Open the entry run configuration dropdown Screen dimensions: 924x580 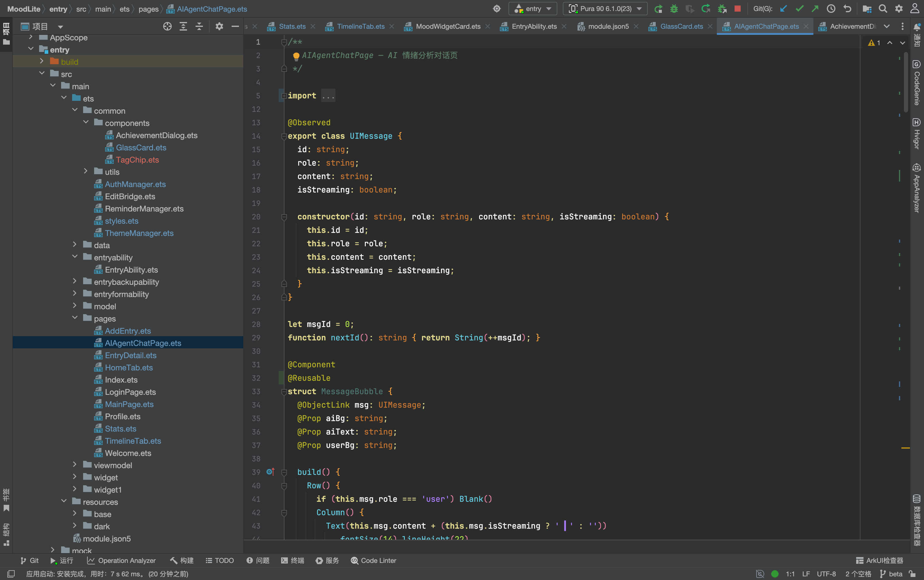(x=533, y=9)
